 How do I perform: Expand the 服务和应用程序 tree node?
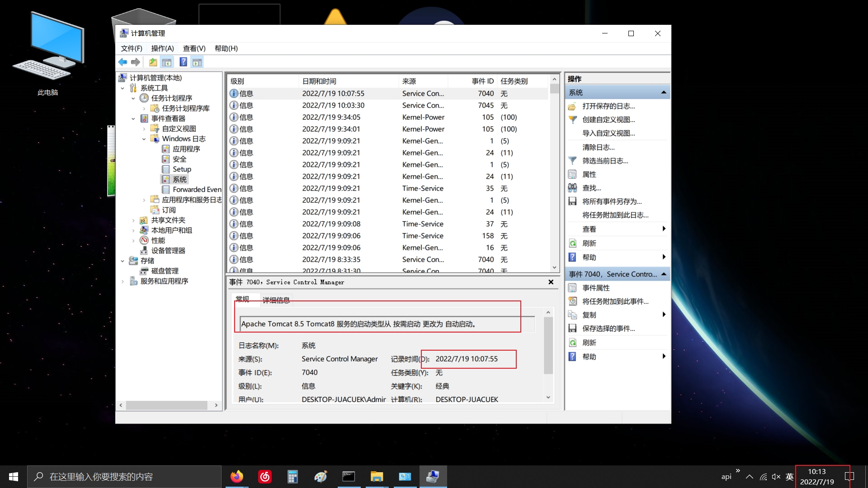(x=123, y=281)
